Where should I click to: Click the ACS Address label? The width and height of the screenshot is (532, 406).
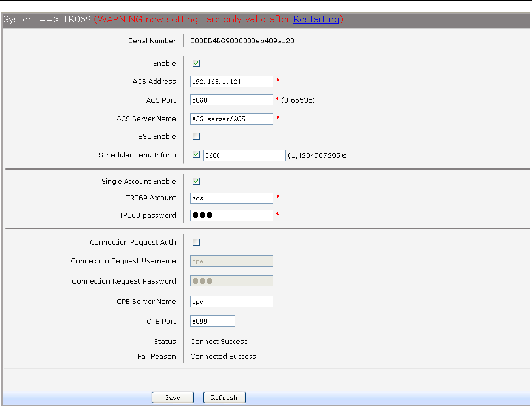tap(154, 81)
